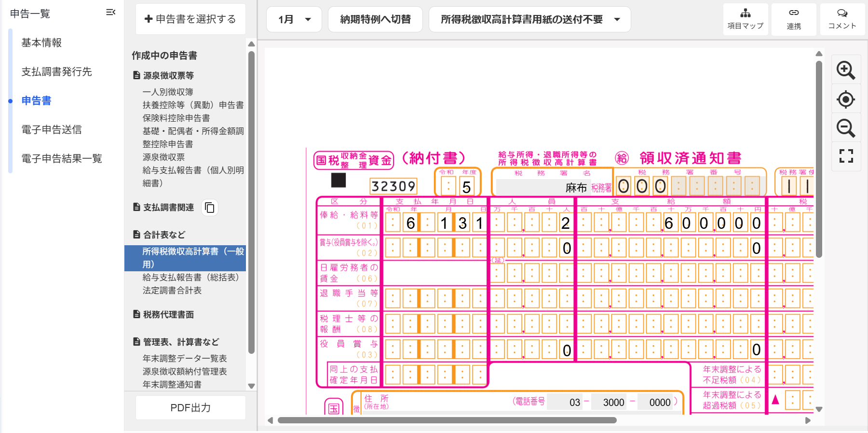This screenshot has height=433, width=868.
Task: Open 連携 link icon button
Action: click(x=794, y=19)
